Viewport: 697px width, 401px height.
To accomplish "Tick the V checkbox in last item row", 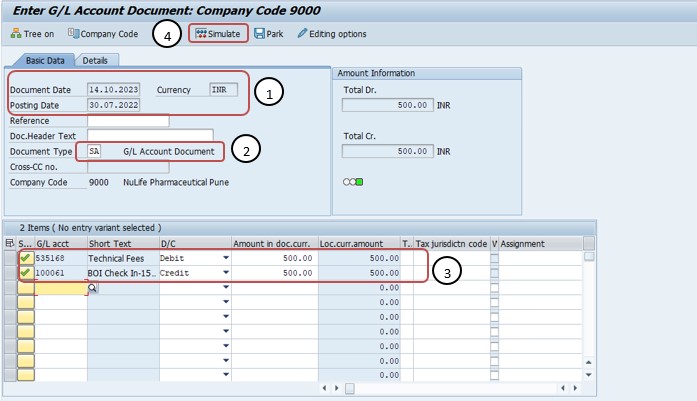I will (x=494, y=375).
